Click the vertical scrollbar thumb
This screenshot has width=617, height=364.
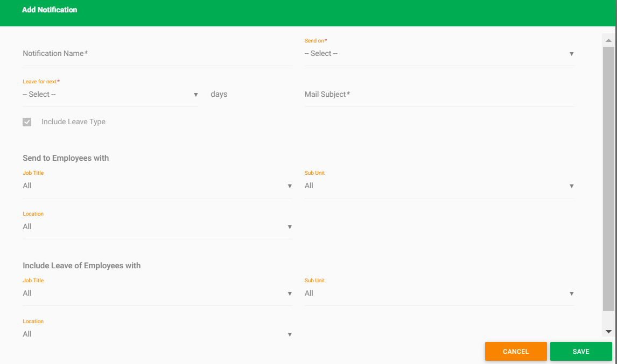click(x=608, y=179)
